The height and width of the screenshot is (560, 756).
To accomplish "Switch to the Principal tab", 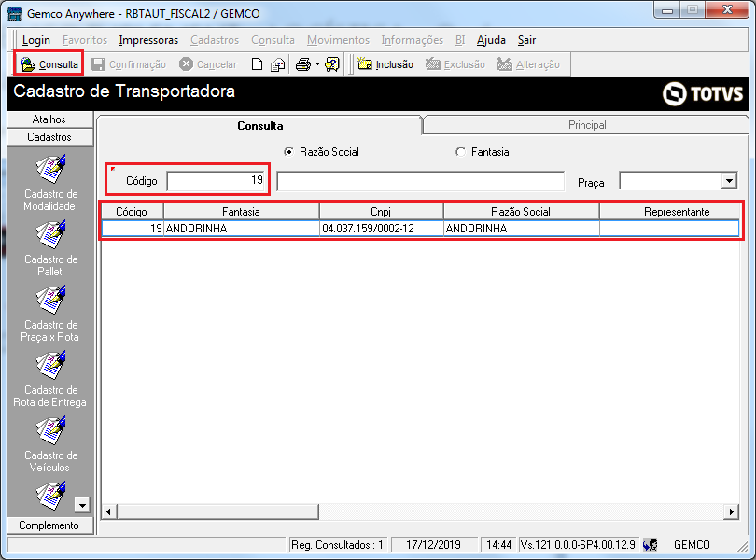I will click(x=586, y=125).
